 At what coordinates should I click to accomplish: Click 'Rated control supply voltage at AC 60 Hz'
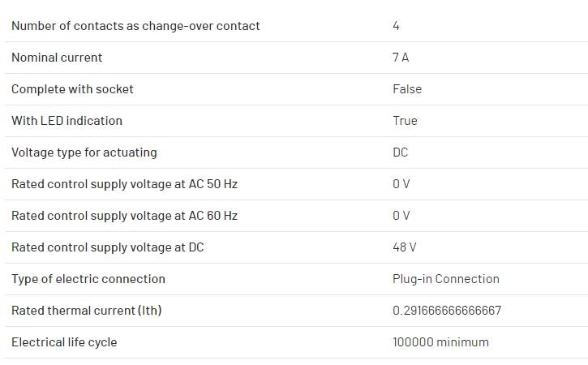(125, 215)
